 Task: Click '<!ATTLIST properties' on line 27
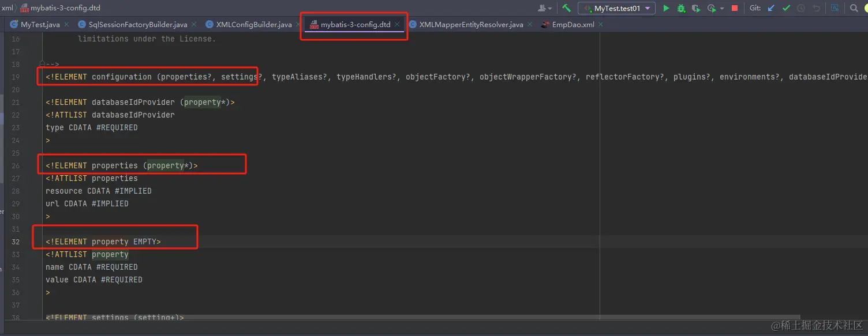point(92,178)
